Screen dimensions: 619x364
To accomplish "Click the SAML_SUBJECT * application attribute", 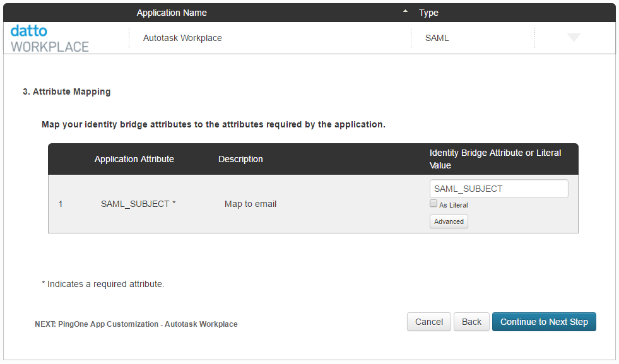I will tap(138, 204).
